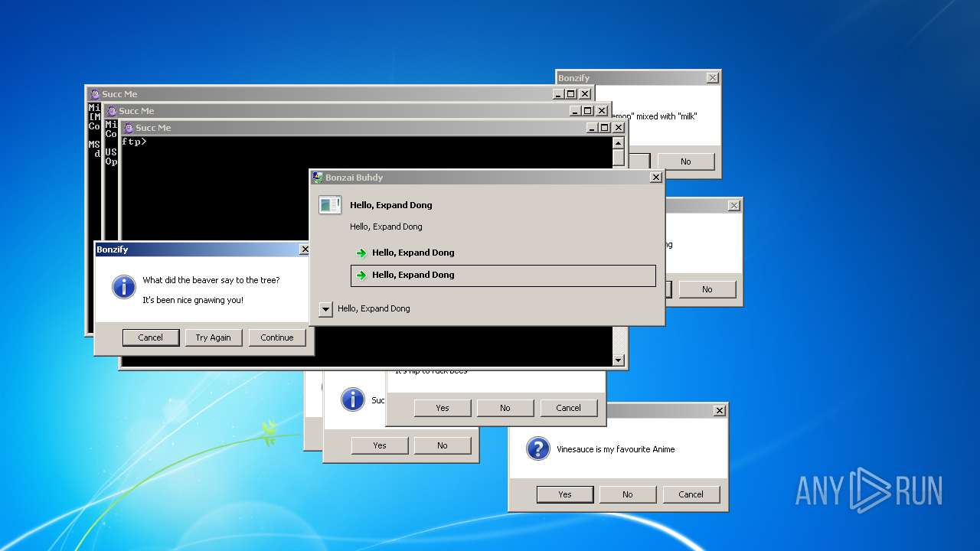Click the Bonzai Buhdy title bar icon
The width and height of the screenshot is (980, 551).
click(318, 177)
